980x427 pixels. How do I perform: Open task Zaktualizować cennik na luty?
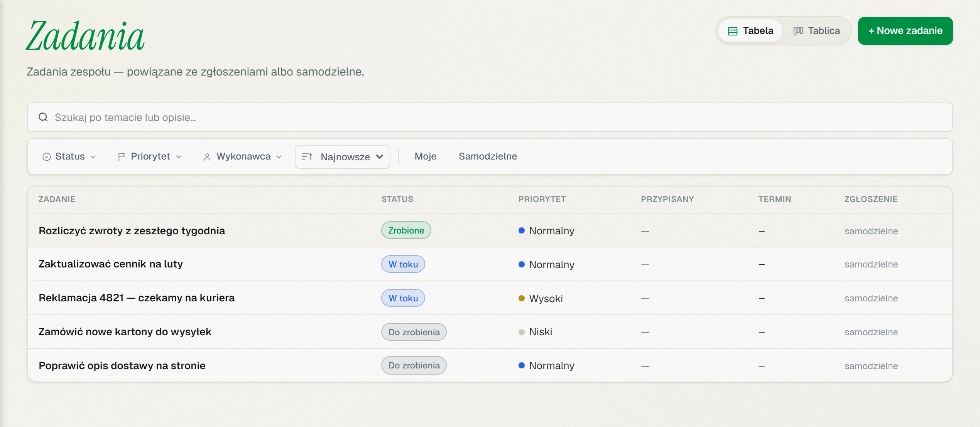111,264
